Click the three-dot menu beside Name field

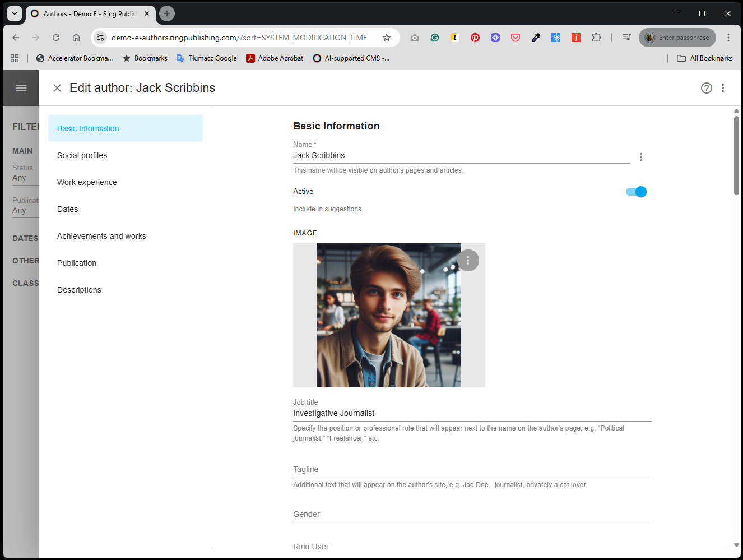[x=640, y=158]
